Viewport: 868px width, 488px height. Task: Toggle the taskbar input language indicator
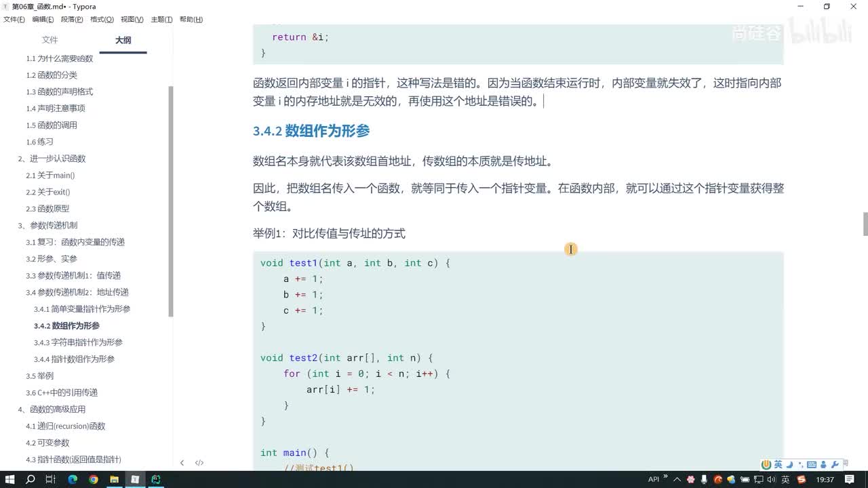(x=785, y=479)
